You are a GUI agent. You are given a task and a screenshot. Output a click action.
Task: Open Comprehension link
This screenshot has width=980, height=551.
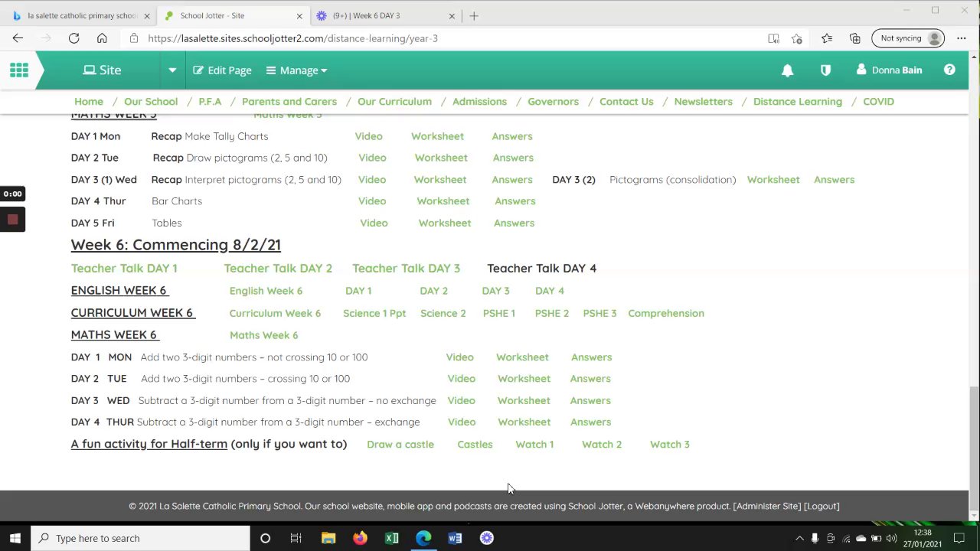click(666, 313)
